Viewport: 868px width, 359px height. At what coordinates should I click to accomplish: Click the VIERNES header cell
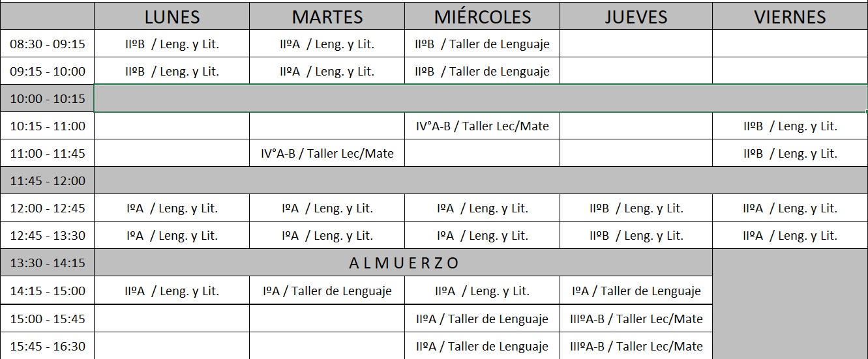coord(790,17)
